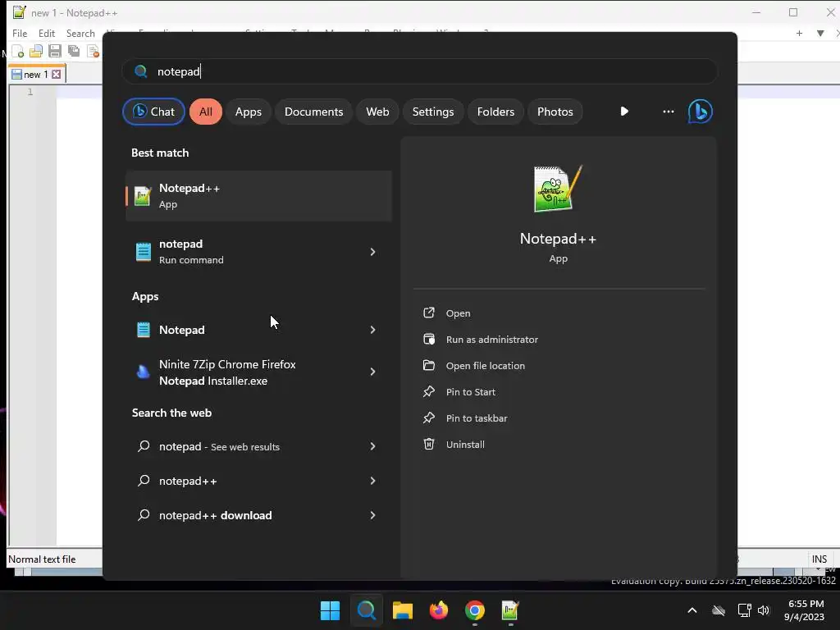Expand 'notepad++ download' suggestion chevron
Screen dimensions: 840x630
(x=372, y=515)
